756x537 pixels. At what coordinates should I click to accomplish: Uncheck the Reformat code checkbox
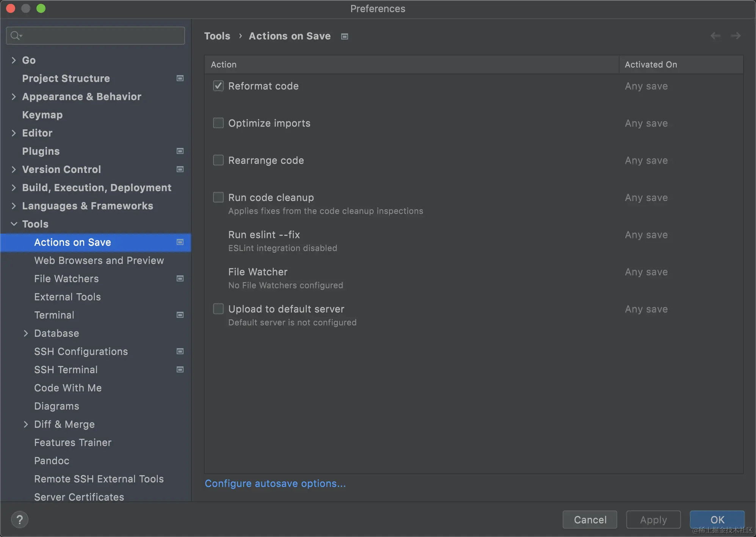click(x=218, y=86)
